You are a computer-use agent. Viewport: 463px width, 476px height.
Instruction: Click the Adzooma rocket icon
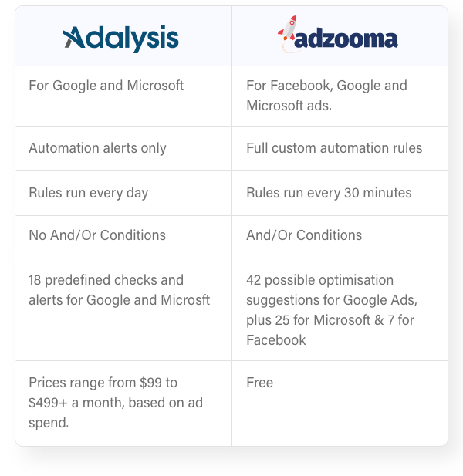tap(287, 33)
